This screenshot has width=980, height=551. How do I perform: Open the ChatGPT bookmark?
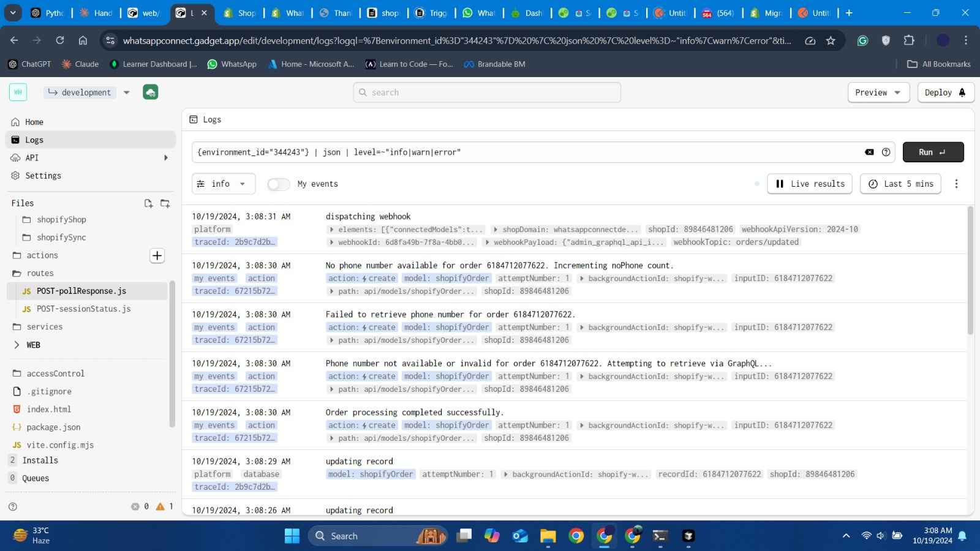coord(29,64)
